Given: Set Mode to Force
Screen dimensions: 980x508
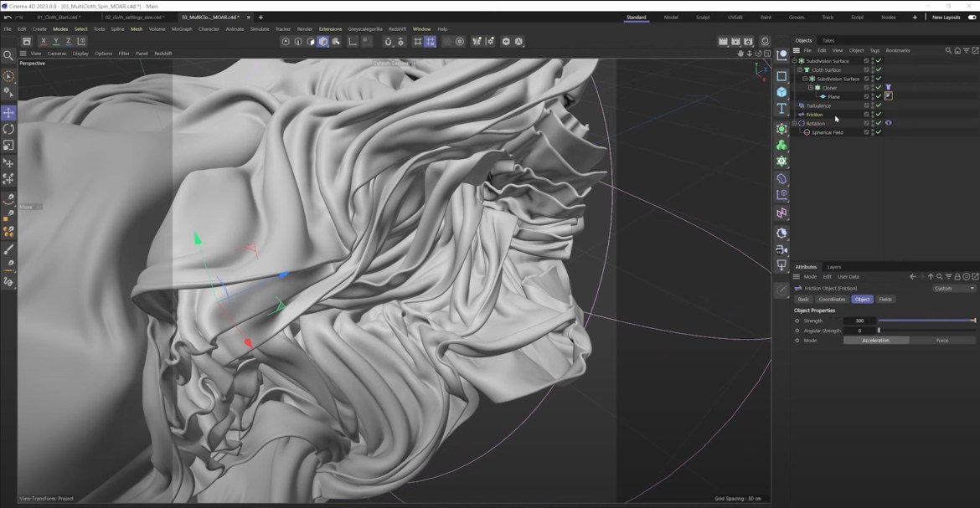Looking at the screenshot, I should (x=941, y=341).
